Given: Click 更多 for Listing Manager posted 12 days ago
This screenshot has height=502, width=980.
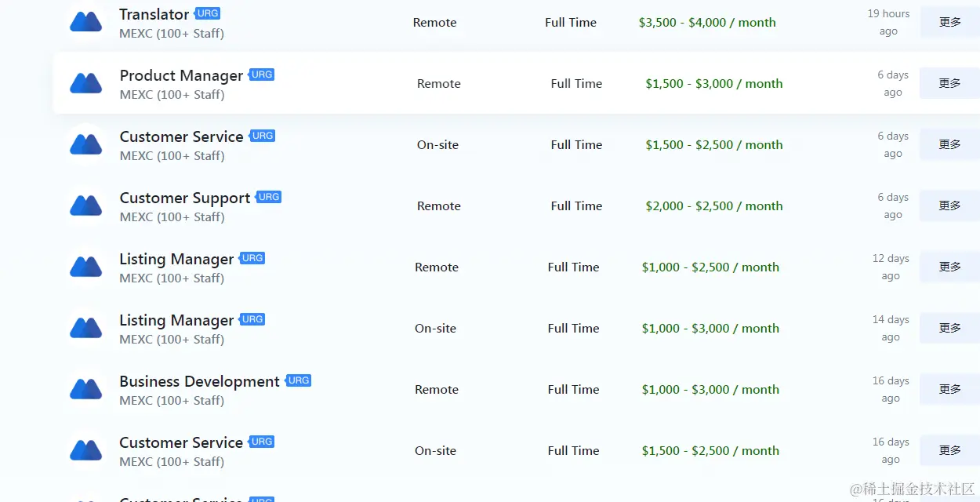Looking at the screenshot, I should click(x=949, y=267).
